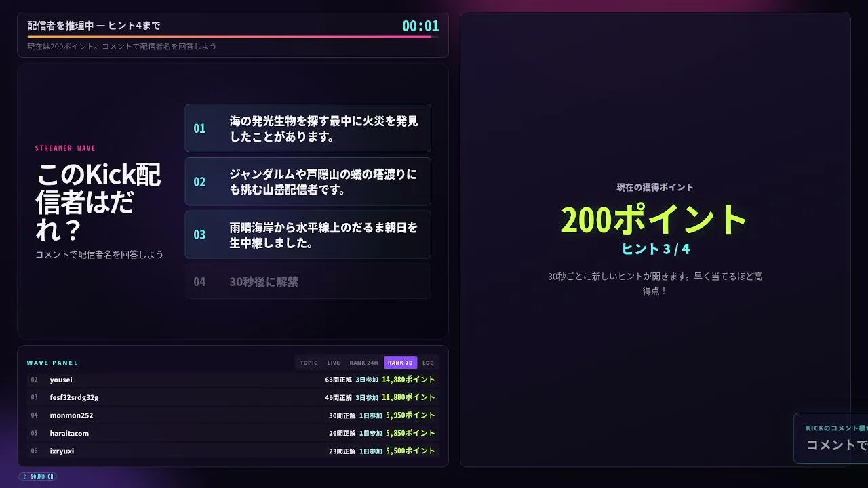Click the monmon252 ranking row
The height and width of the screenshot is (488, 868).
[x=233, y=415]
